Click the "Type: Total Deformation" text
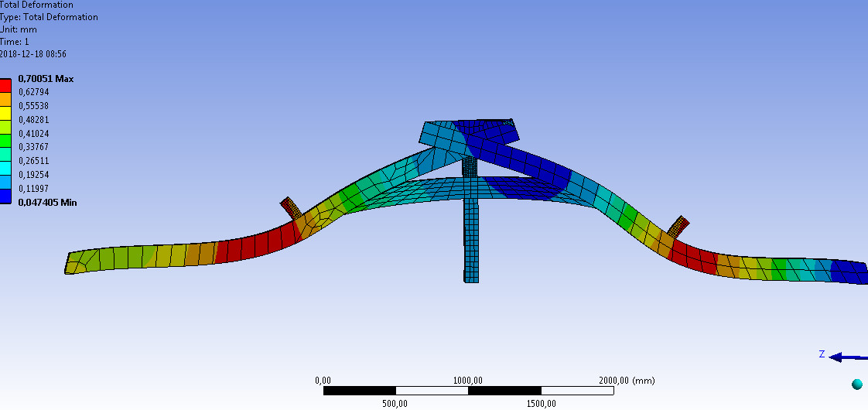 click(x=49, y=17)
